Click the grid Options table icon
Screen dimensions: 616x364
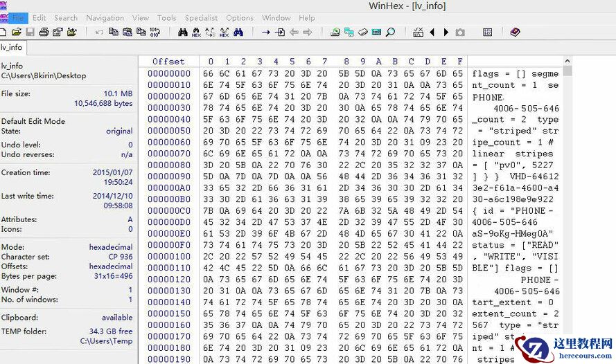pos(488,32)
